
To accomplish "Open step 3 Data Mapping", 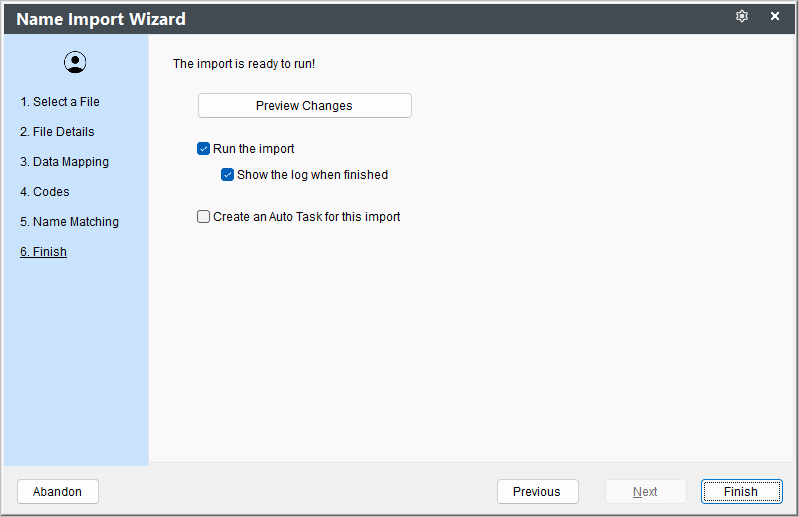I will [64, 162].
